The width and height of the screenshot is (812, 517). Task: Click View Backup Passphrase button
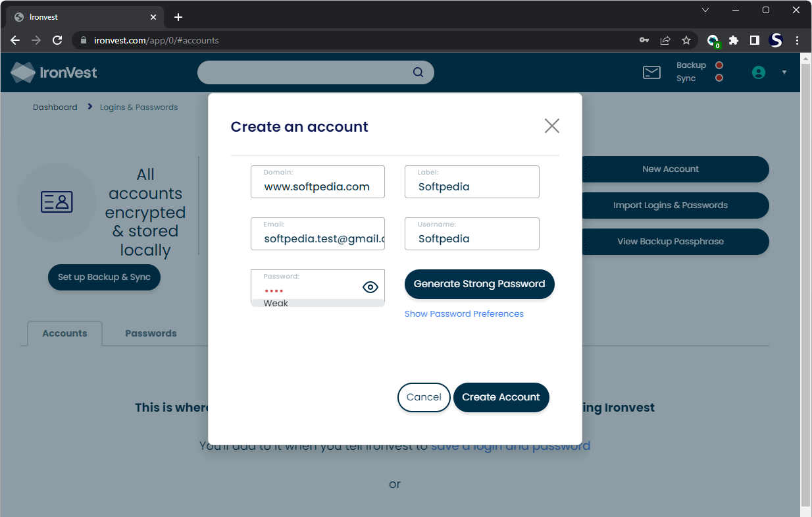click(x=671, y=242)
